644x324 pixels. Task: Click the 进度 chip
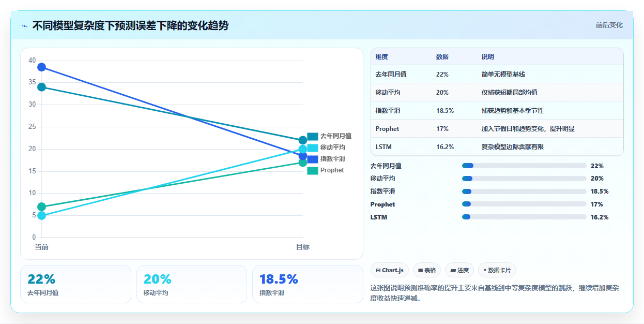tap(459, 270)
